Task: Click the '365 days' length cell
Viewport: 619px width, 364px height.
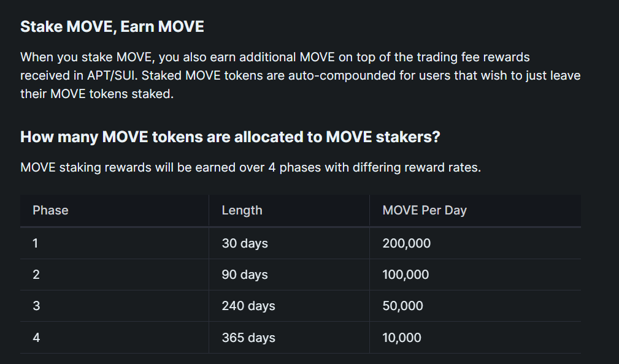Action: 248,338
